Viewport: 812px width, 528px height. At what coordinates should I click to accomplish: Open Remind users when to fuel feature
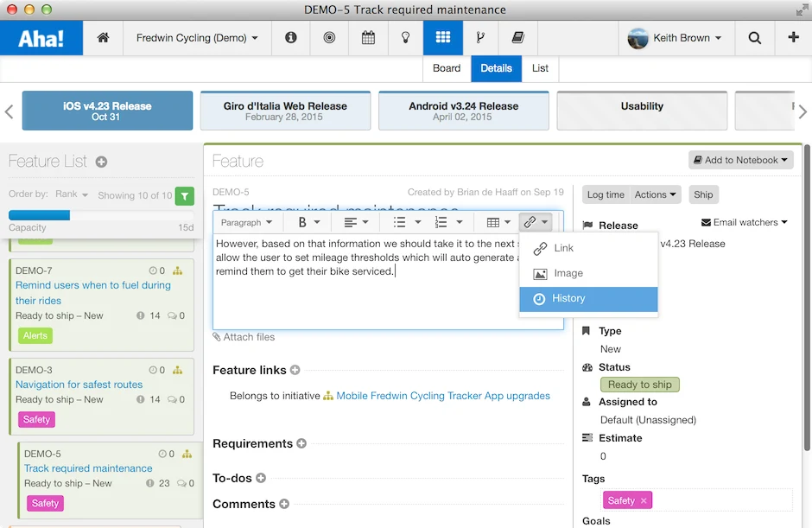tap(93, 293)
